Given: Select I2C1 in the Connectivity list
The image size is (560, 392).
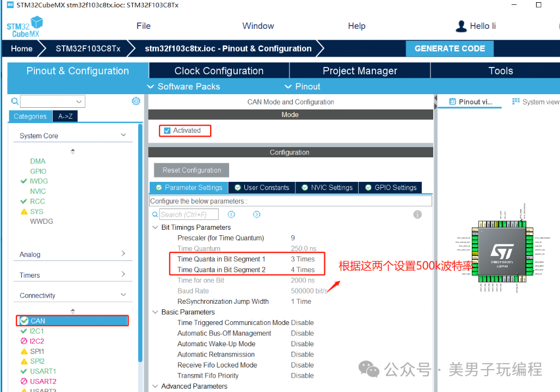Looking at the screenshot, I should tap(37, 331).
